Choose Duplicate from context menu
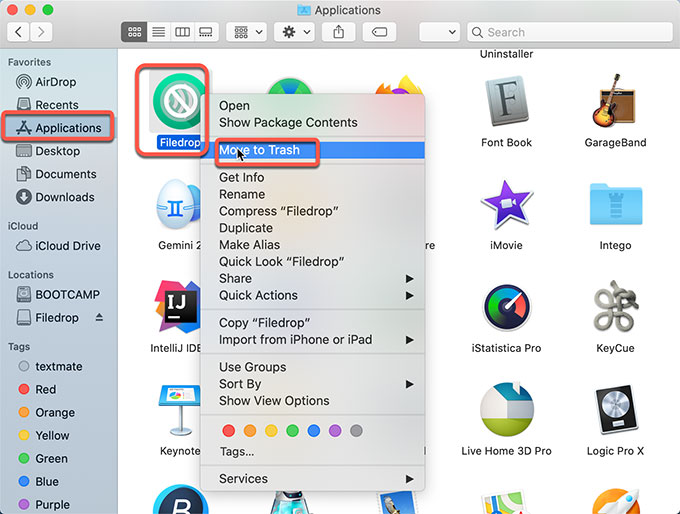Screen dimensions: 680x514 pos(312,228)
